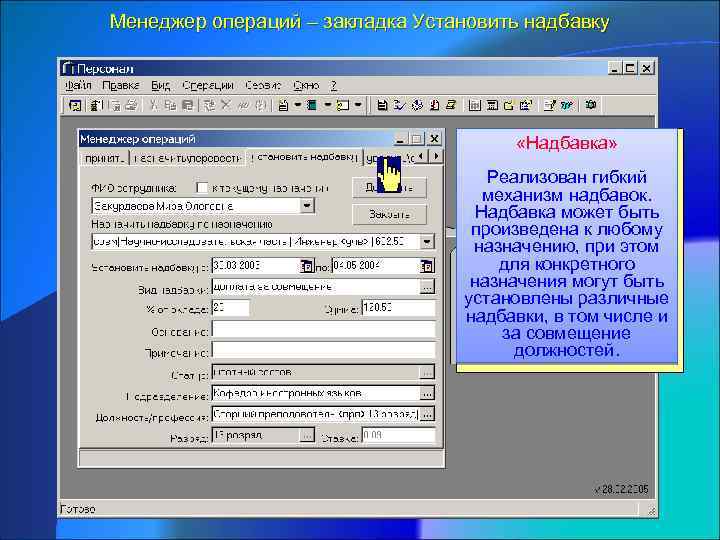
Task: Expand the ФИО сотрудника combo box
Action: 307,206
